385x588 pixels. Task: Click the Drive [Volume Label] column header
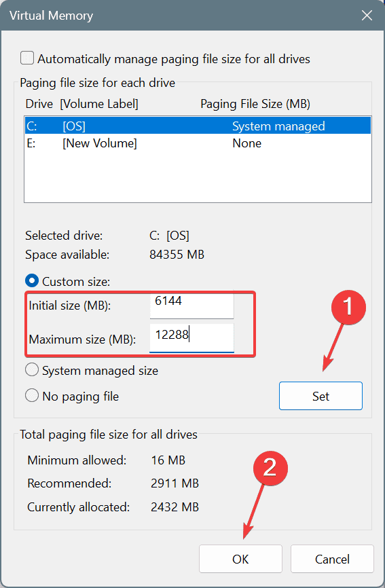[x=81, y=104]
